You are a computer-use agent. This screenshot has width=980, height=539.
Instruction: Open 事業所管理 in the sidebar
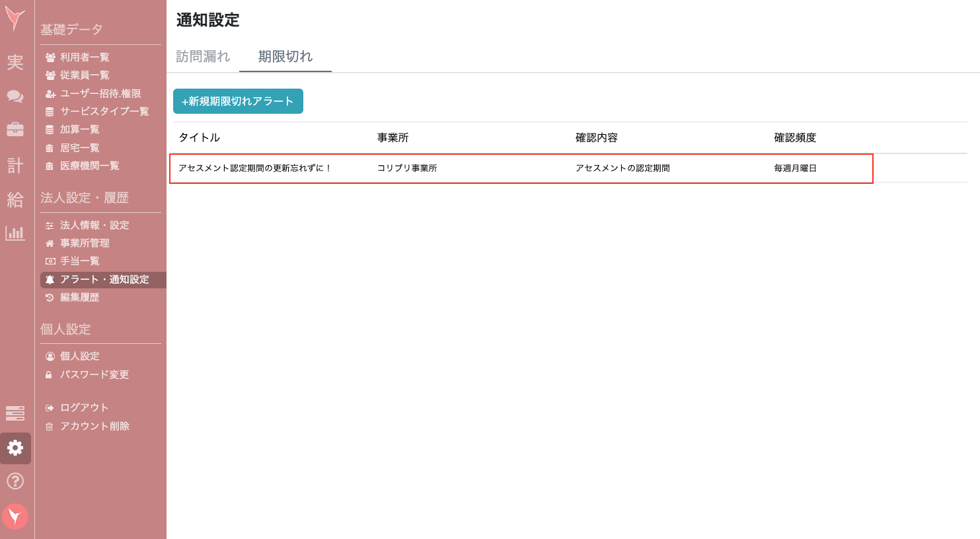pyautogui.click(x=85, y=243)
